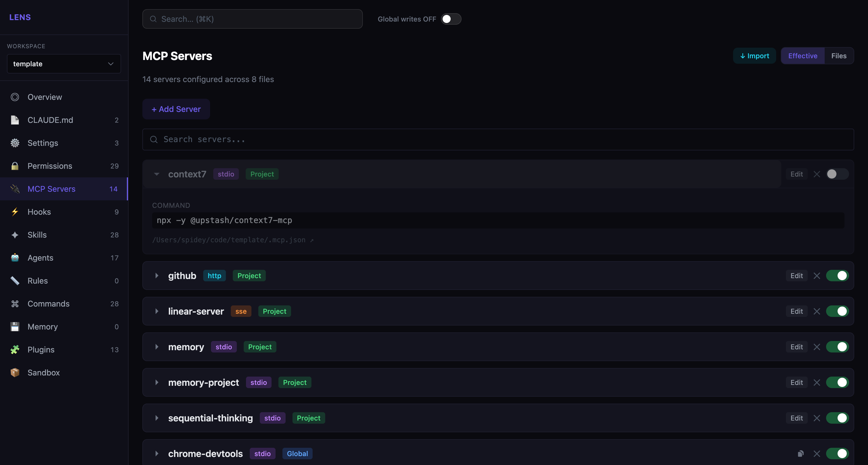Open the workspace selector showing template

point(64,64)
